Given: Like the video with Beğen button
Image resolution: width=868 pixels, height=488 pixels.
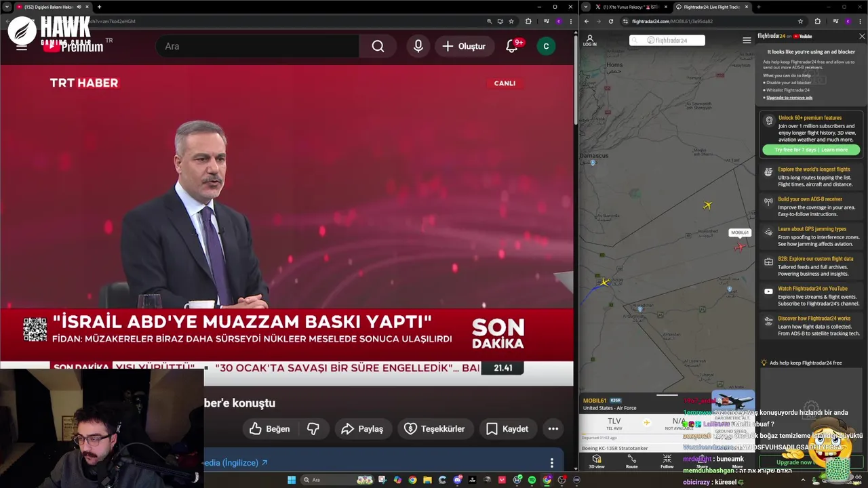Looking at the screenshot, I should [x=270, y=428].
